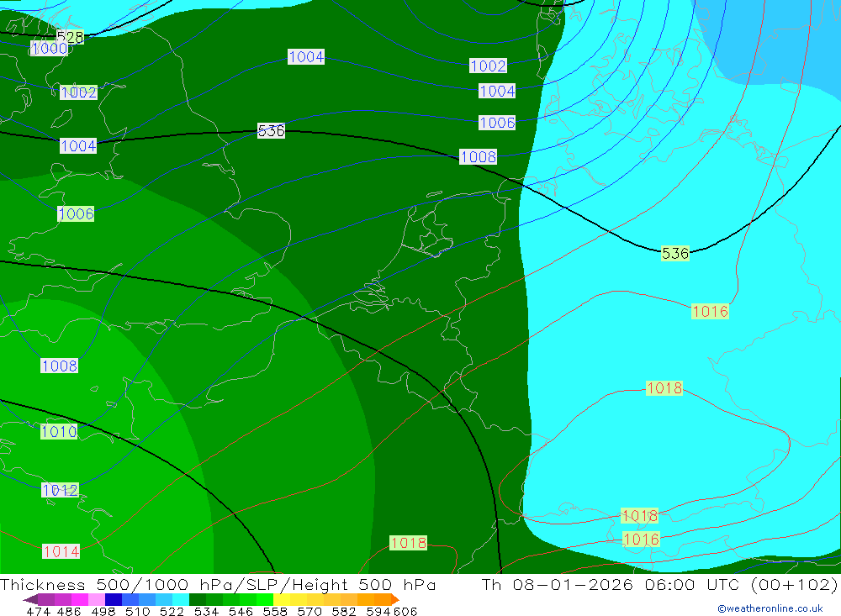The image size is (841, 616).
Task: Click the '528' thickness contour label
Action: [71, 37]
